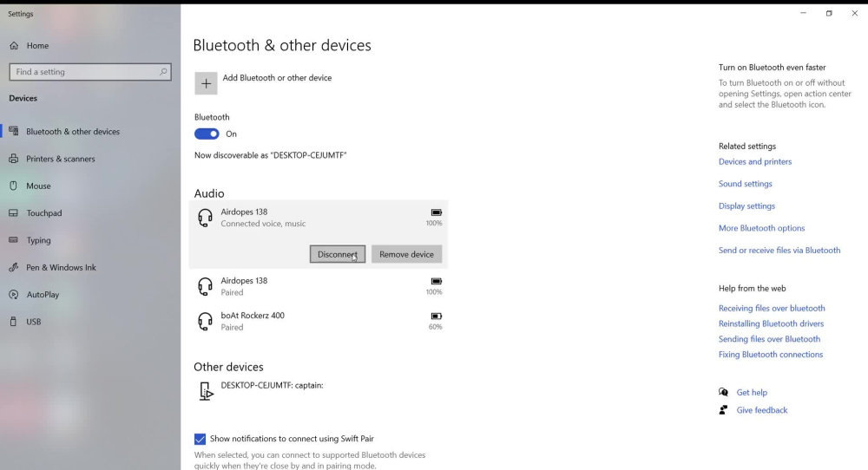Open Devices and printers link
This screenshot has height=470, width=868.
[x=755, y=161]
